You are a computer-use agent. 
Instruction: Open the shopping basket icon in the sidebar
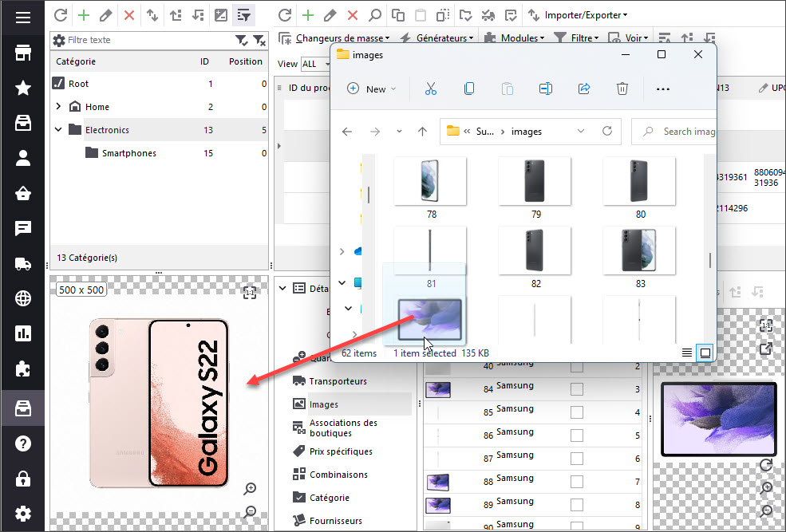(23, 193)
